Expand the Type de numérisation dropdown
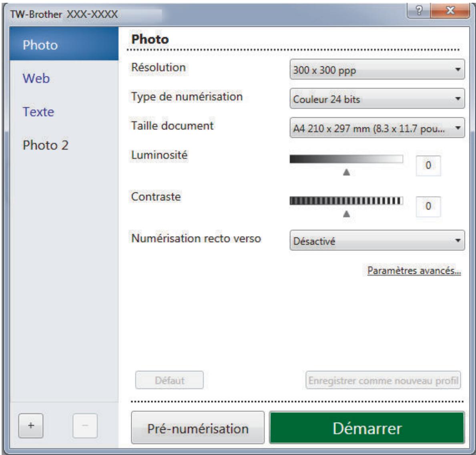The height and width of the screenshot is (455, 476). pos(377,99)
